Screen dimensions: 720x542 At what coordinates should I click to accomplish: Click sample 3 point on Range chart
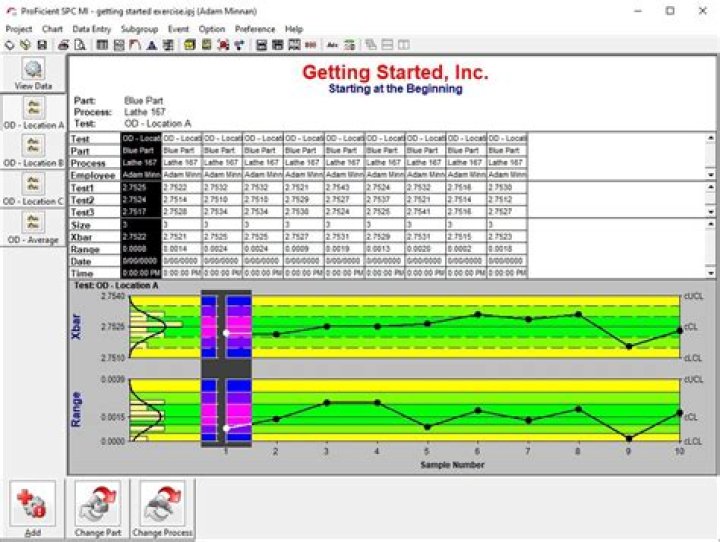click(x=327, y=402)
